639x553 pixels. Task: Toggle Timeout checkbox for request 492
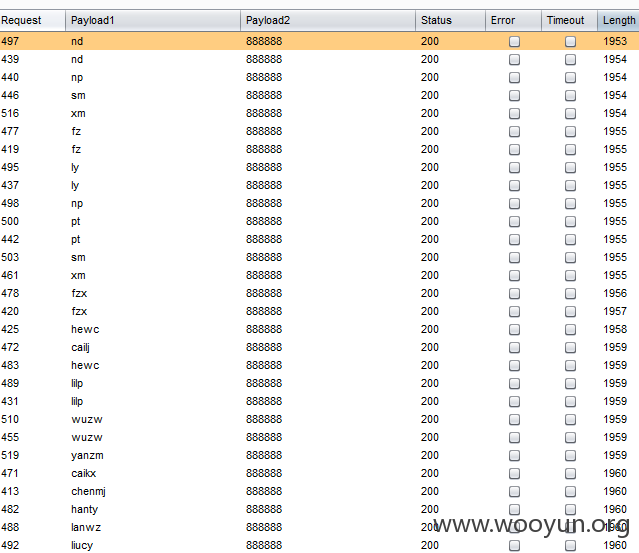tap(571, 545)
